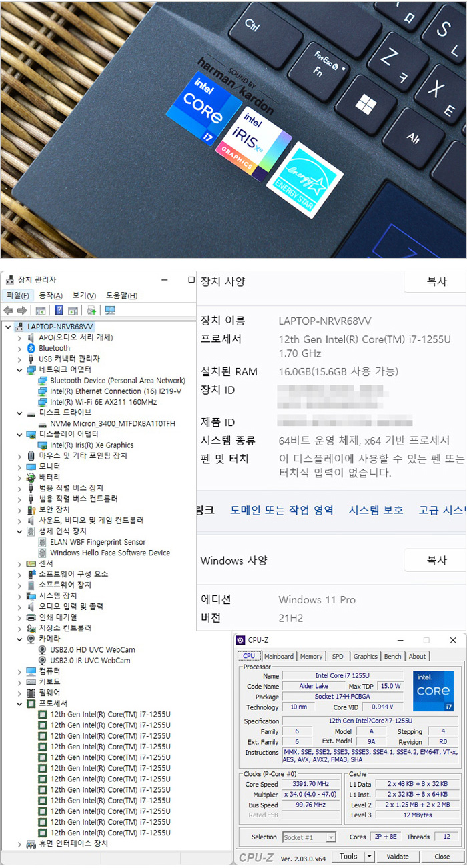467x868 pixels.
Task: Open the 도움말(H) menu in Device Manager
Action: click(121, 295)
